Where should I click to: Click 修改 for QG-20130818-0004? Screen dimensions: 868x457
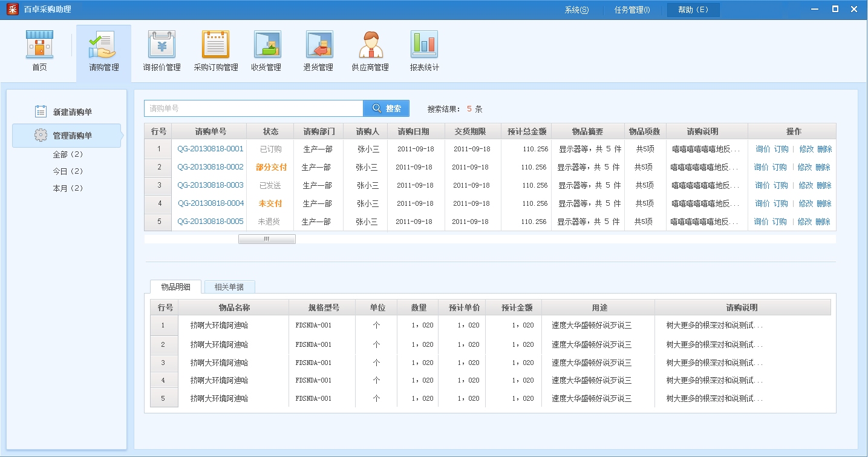tap(806, 203)
